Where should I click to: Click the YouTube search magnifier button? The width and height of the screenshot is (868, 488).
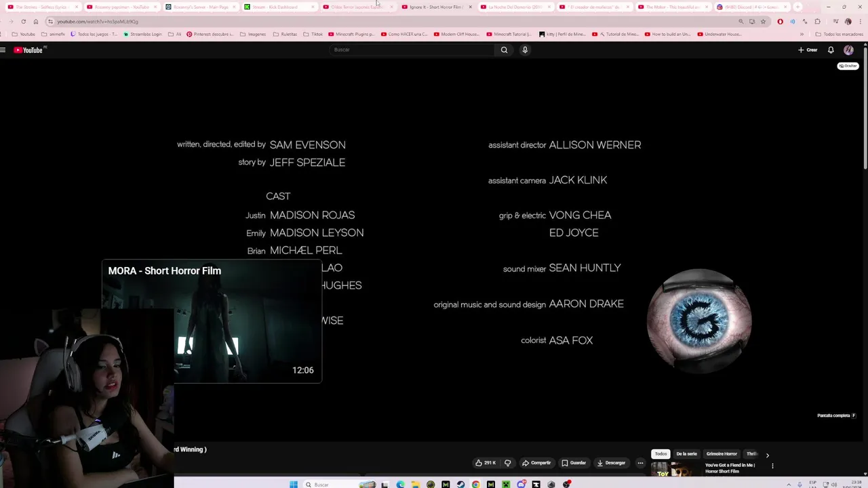[x=504, y=49]
